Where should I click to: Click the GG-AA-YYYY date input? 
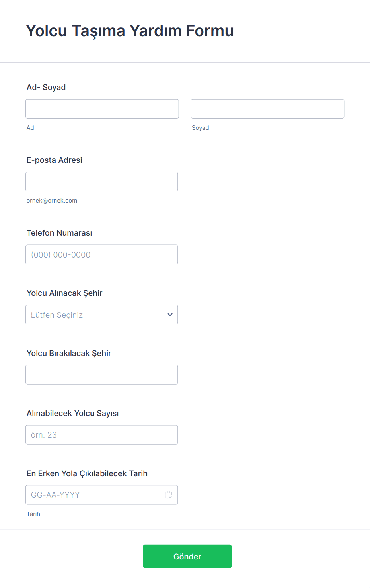[93, 495]
